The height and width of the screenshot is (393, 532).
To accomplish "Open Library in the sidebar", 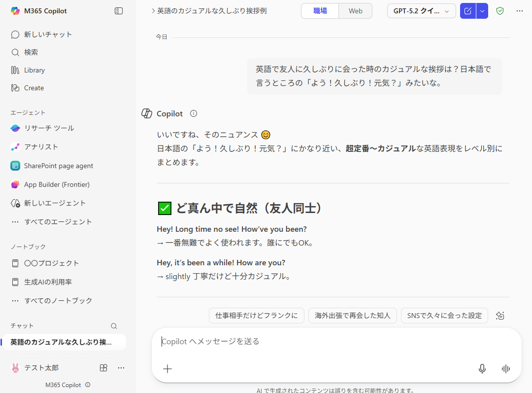I will (34, 70).
